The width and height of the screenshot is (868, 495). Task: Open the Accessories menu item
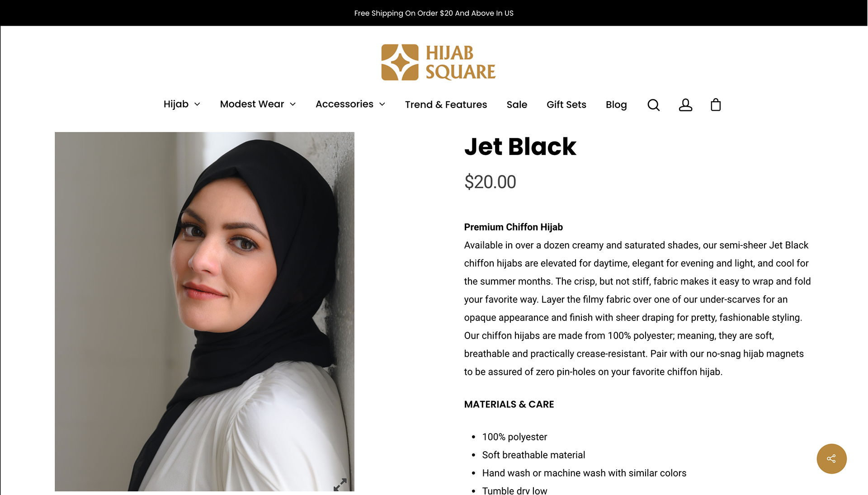pos(344,104)
